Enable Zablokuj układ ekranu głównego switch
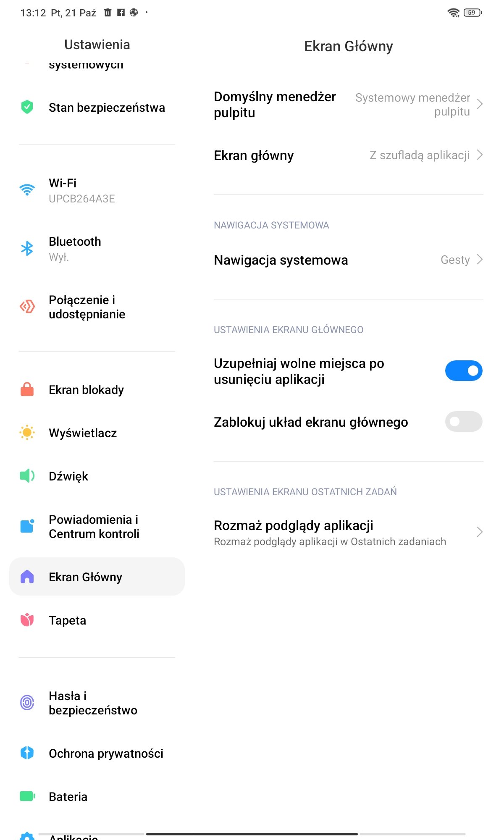 tap(464, 421)
